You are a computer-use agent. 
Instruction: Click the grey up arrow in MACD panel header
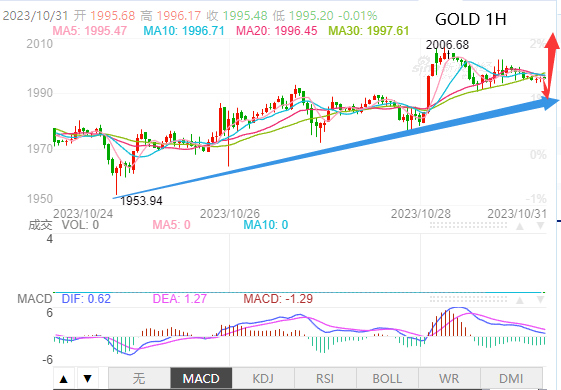click(x=519, y=299)
